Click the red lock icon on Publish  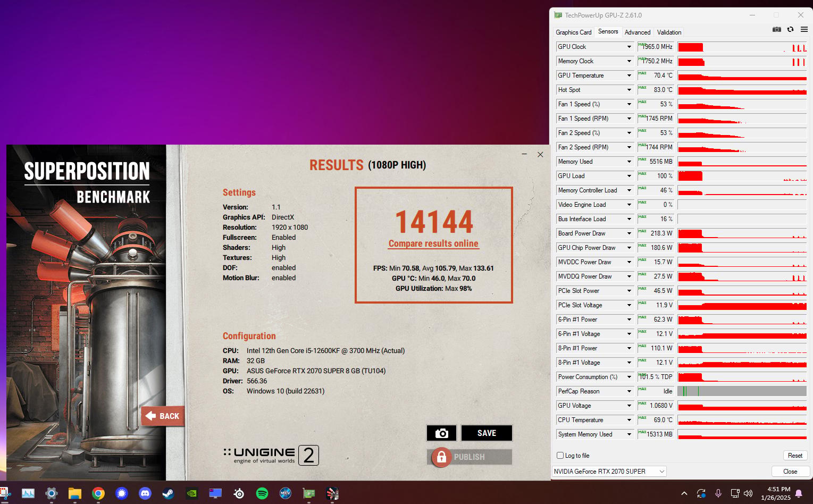441,457
